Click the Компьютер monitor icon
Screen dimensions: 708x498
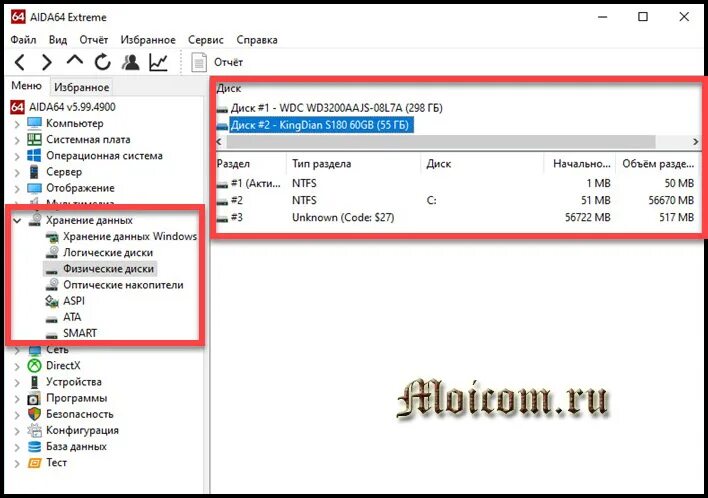click(34, 123)
